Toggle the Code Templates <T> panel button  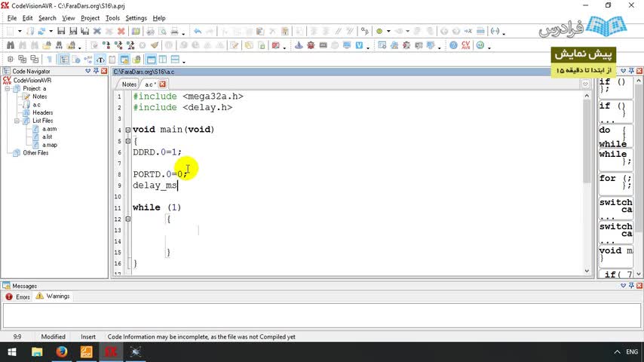[100, 60]
